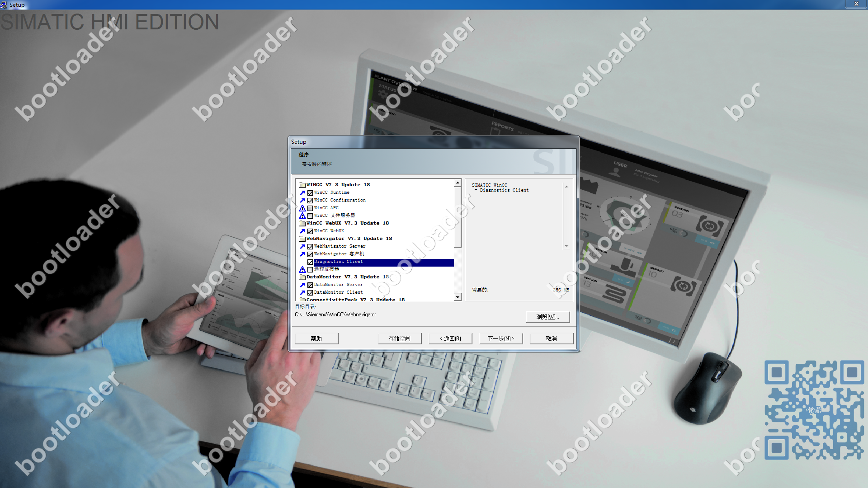Click the target path C:\...\Siemens\WinCC\Webnavigator text
The width and height of the screenshot is (868, 488).
(x=335, y=314)
